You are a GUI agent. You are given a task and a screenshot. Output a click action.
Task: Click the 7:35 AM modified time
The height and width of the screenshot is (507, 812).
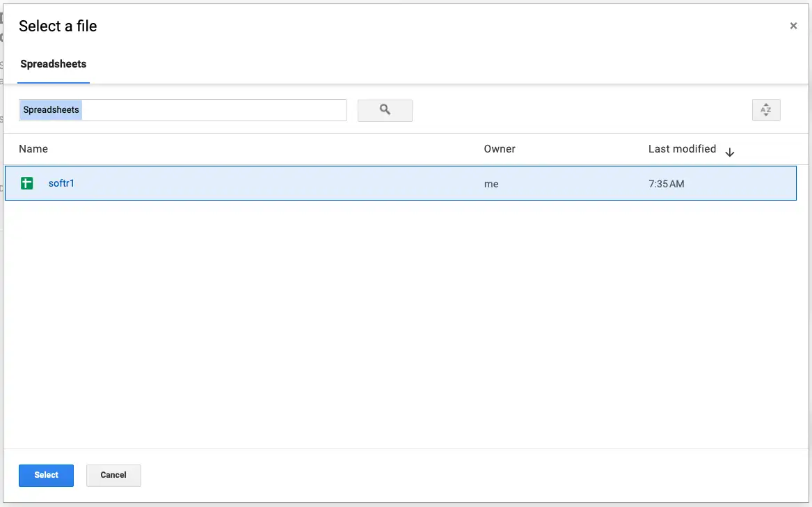[666, 184]
